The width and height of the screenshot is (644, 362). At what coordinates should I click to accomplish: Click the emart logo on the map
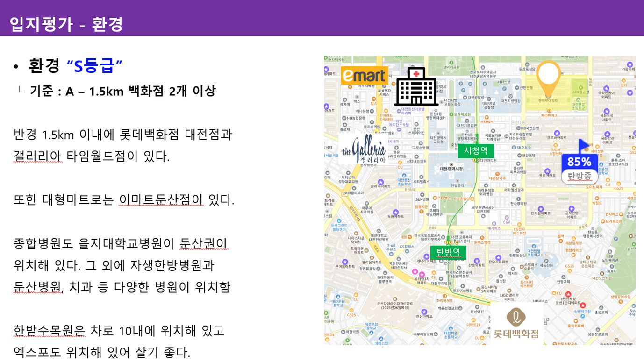pyautogui.click(x=365, y=75)
